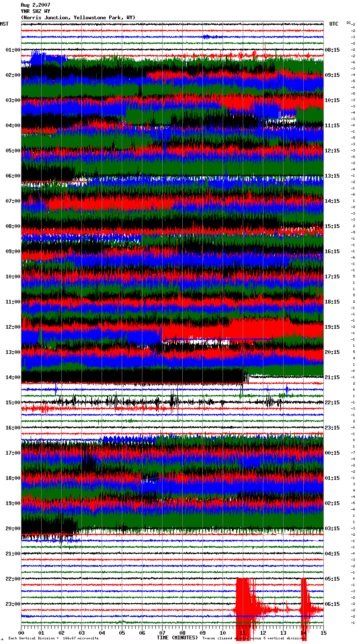Select the "18:00" MST time label

click(13, 478)
